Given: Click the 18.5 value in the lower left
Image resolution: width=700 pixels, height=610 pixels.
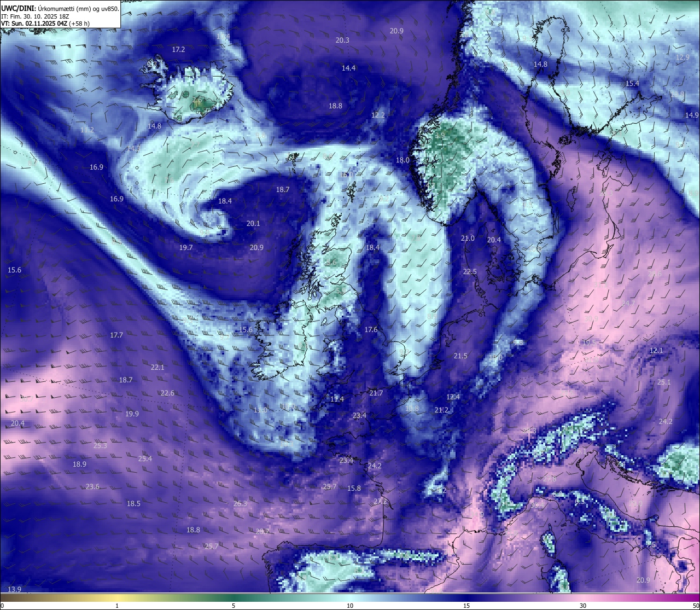Looking at the screenshot, I should point(133,503).
